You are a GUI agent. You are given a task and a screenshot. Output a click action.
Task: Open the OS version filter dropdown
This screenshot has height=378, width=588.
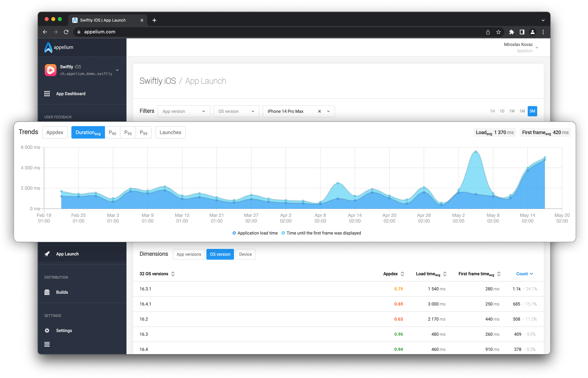[236, 111]
